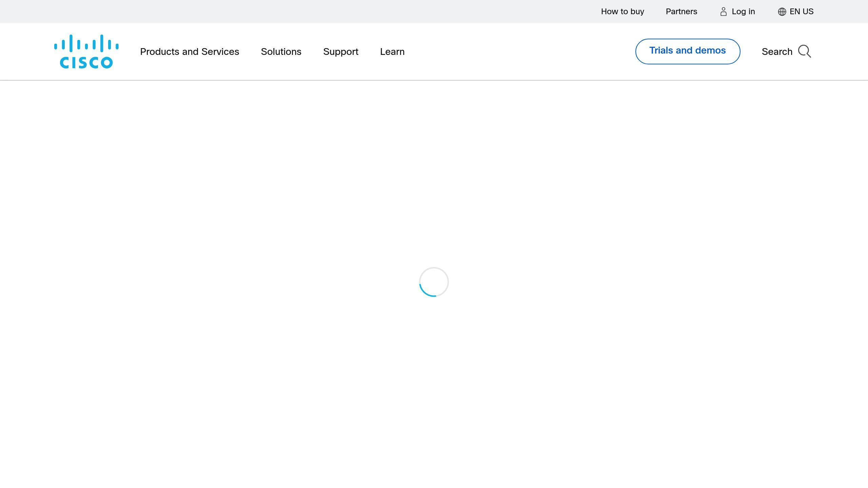The image size is (868, 488).
Task: Click the Partners navigation icon link
Action: click(x=682, y=11)
